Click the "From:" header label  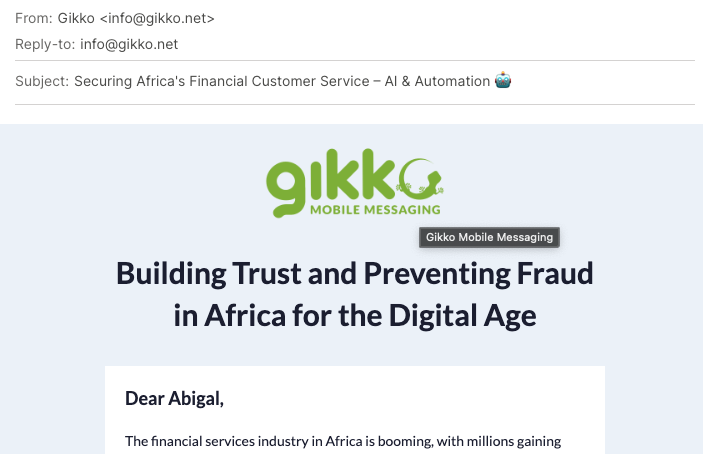pyautogui.click(x=33, y=18)
